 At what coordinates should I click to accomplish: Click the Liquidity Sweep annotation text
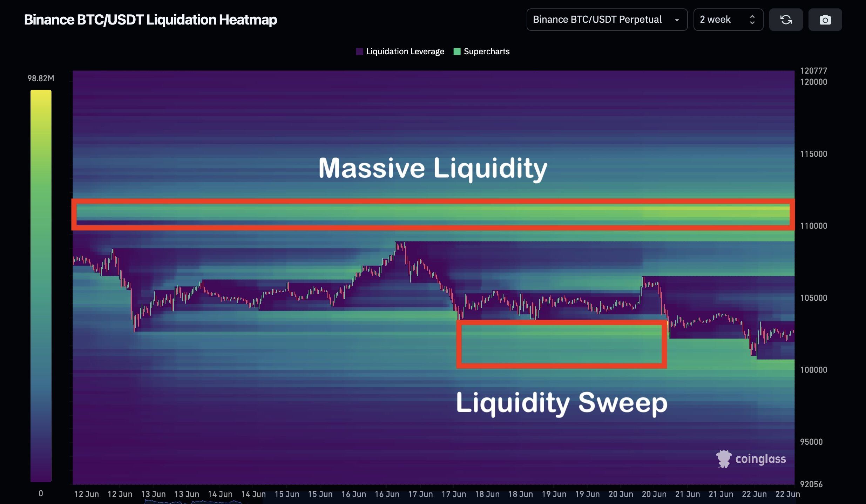pos(562,402)
